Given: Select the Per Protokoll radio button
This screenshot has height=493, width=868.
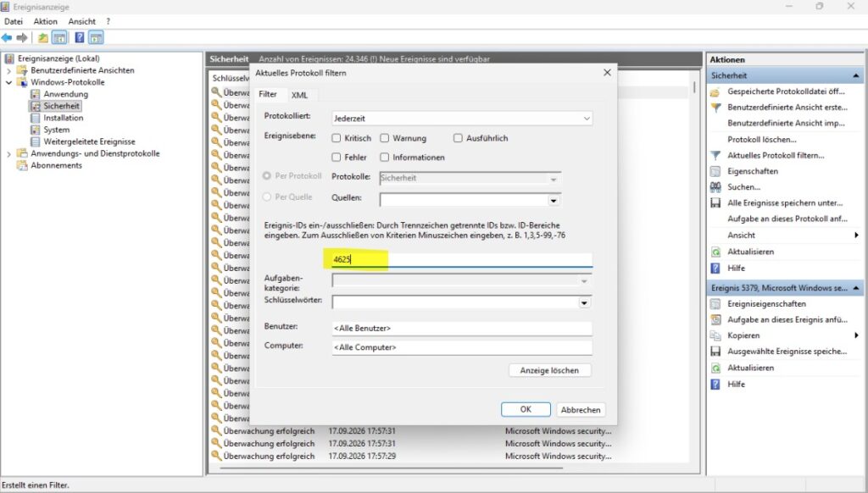Looking at the screenshot, I should [x=267, y=176].
